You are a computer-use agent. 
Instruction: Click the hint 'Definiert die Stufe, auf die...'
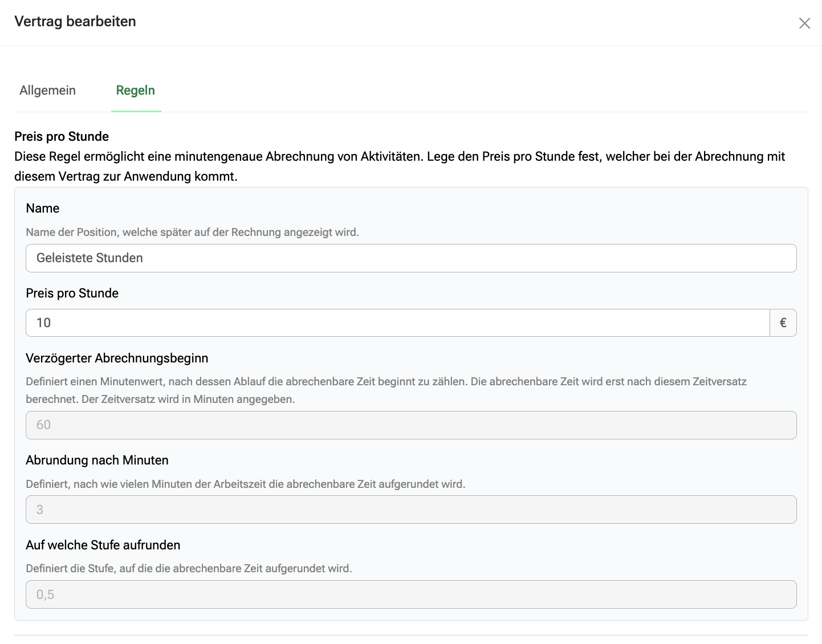coord(189,568)
